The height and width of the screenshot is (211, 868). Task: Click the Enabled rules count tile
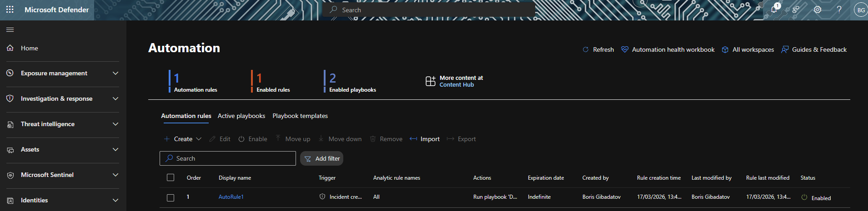271,81
